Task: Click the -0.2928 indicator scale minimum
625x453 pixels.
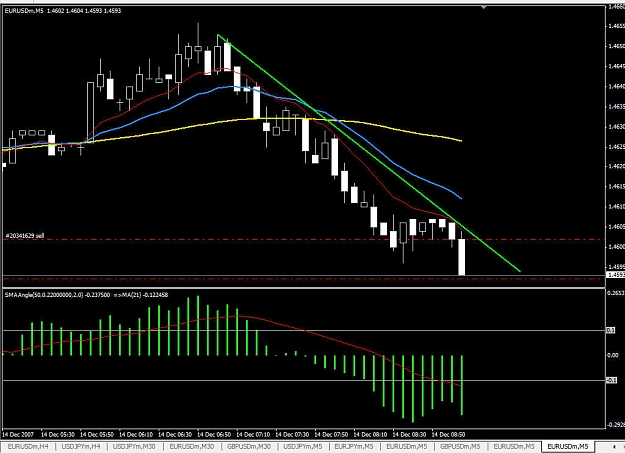Action: [615, 425]
